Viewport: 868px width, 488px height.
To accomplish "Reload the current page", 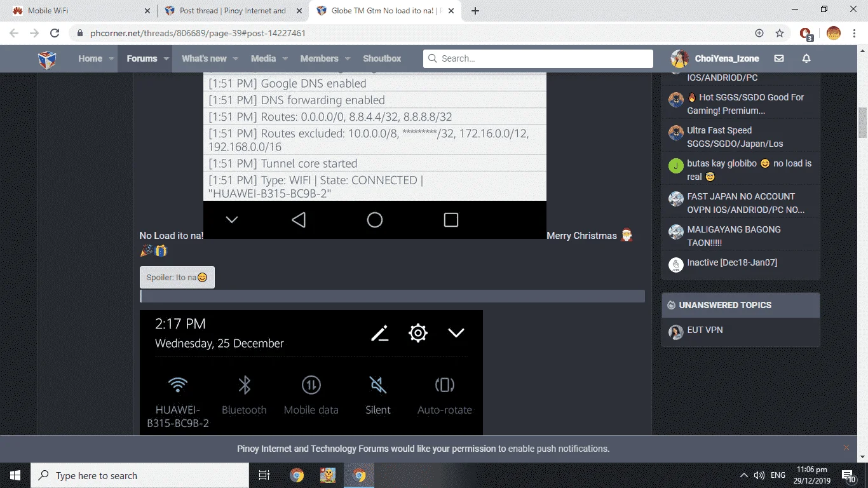I will pyautogui.click(x=55, y=33).
